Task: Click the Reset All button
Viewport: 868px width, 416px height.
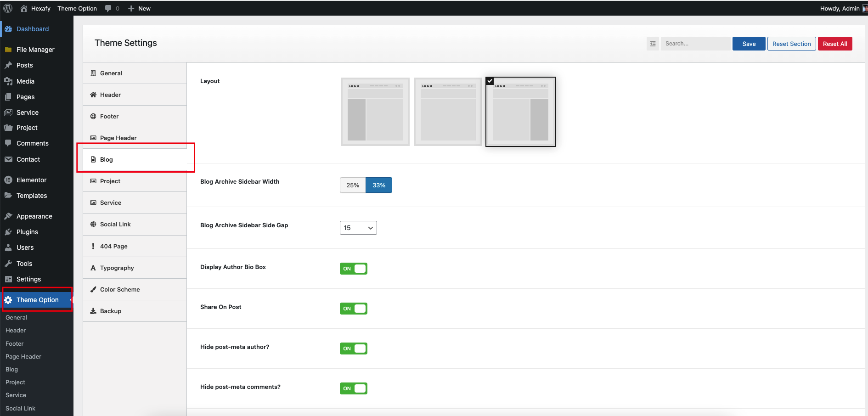Action: [835, 44]
